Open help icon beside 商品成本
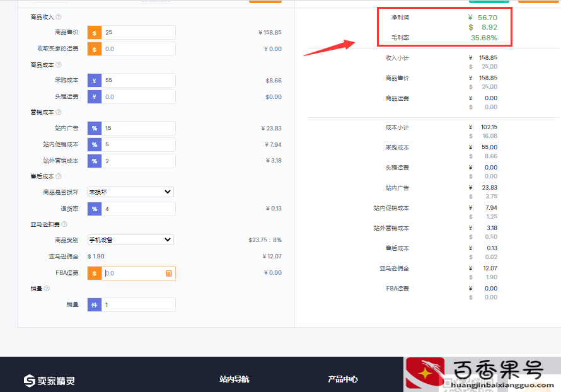 tap(59, 65)
